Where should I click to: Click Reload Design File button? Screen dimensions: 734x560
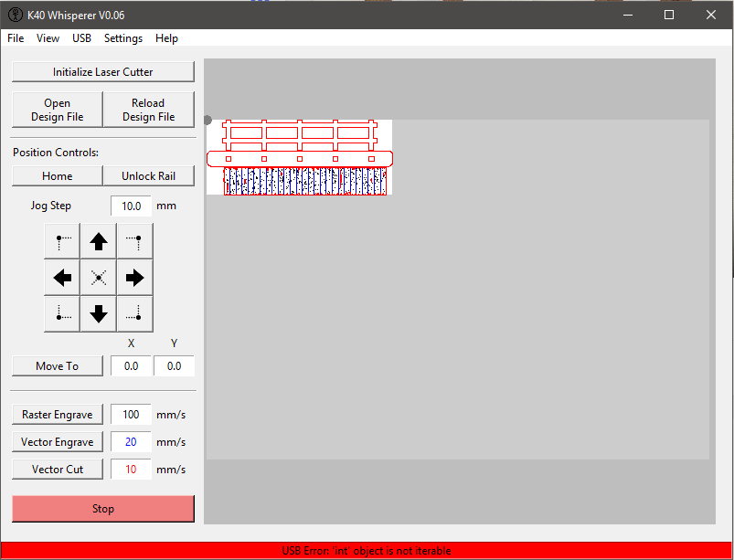[x=148, y=110]
